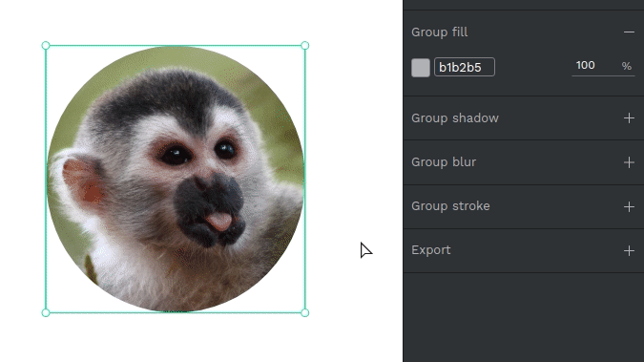Select the bottom-left selection handle

pos(46,312)
